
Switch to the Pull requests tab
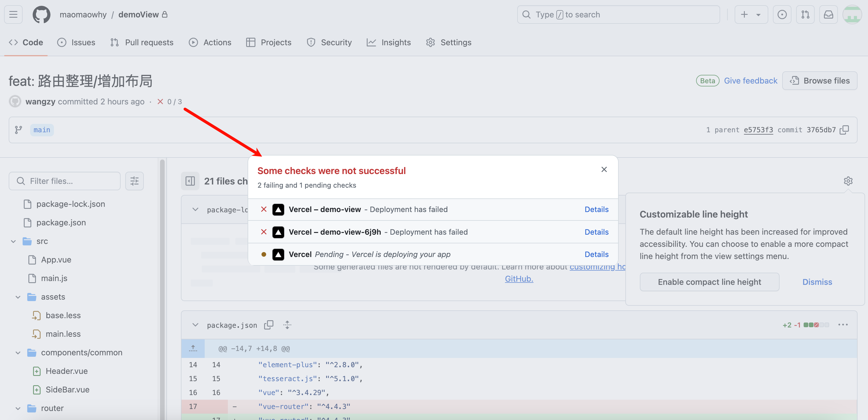coord(142,42)
